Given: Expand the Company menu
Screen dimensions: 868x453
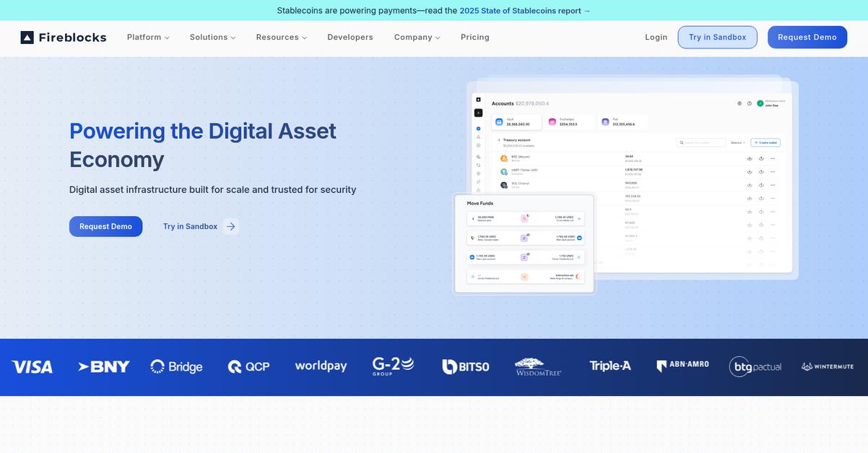Looking at the screenshot, I should tap(417, 37).
